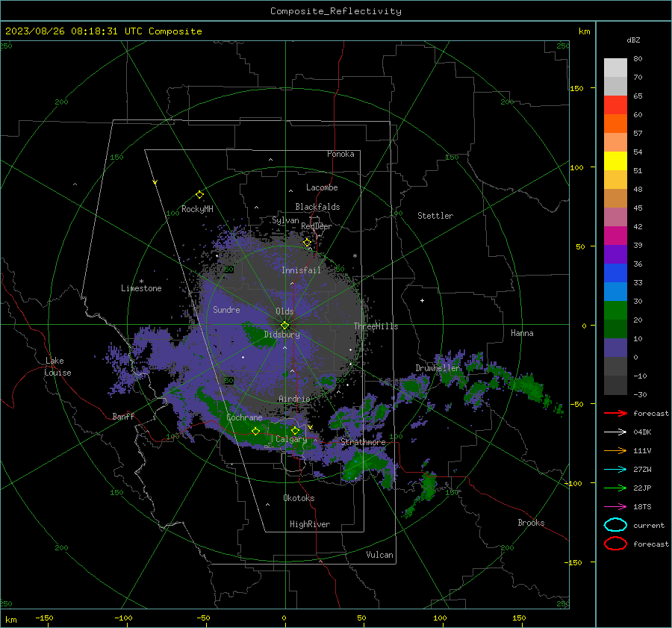Click the Stettler city label
Screen dimensions: 672x628
coord(435,216)
